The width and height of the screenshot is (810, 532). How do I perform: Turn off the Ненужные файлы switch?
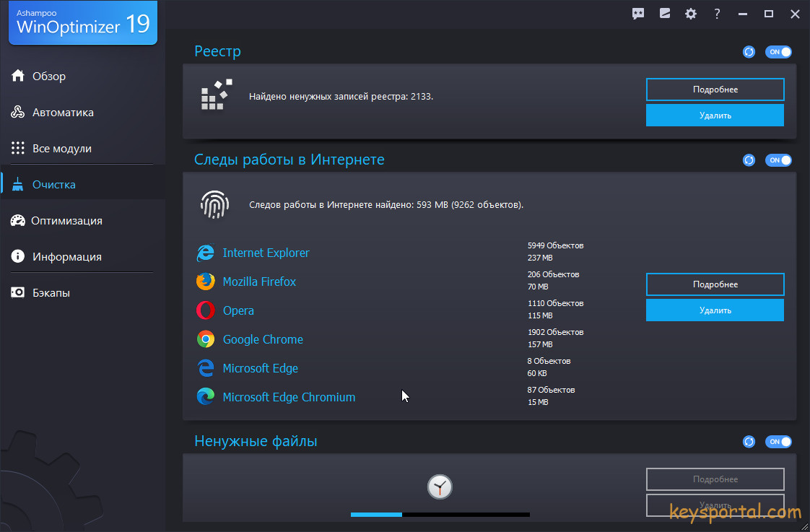(778, 442)
